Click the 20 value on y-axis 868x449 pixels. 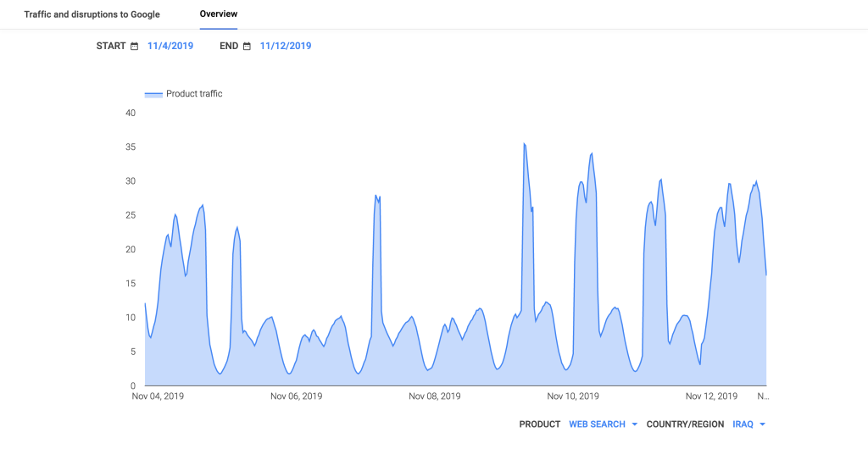click(x=131, y=249)
